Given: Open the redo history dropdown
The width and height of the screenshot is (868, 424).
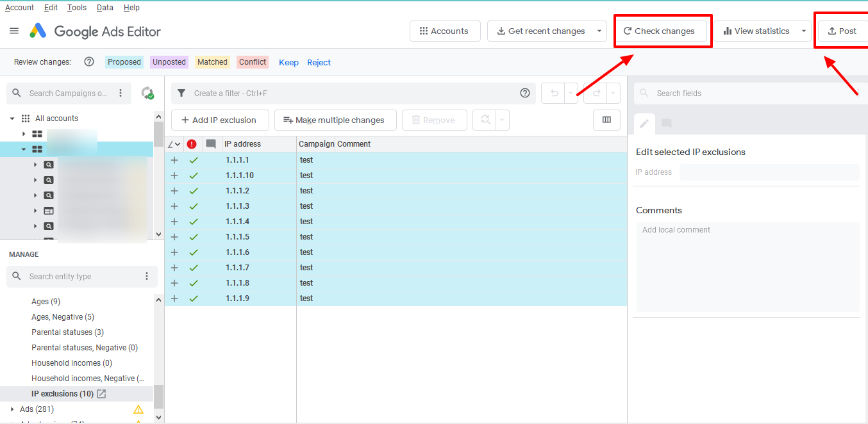Looking at the screenshot, I should 613,94.
